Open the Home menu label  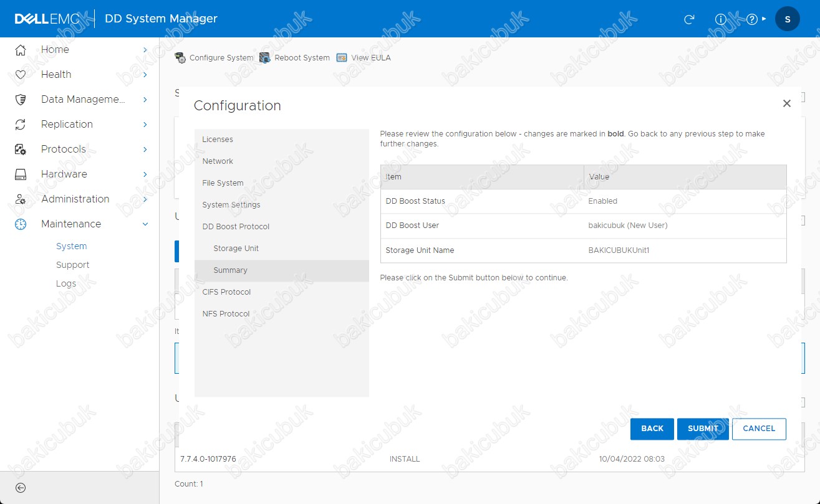[55, 49]
